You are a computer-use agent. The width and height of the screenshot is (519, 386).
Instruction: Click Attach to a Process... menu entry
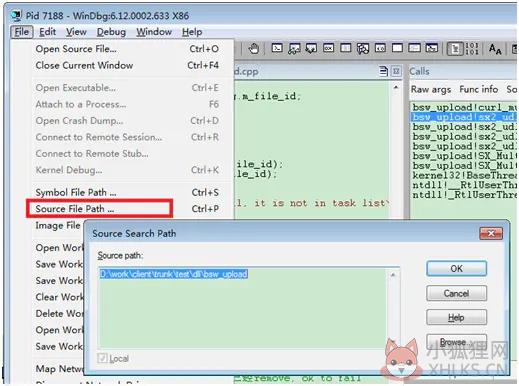pyautogui.click(x=127, y=104)
